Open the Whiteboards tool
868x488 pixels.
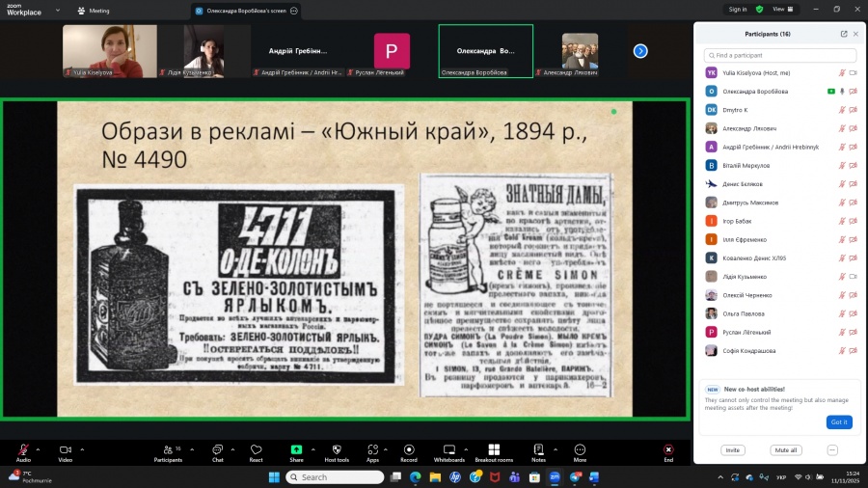coord(448,452)
